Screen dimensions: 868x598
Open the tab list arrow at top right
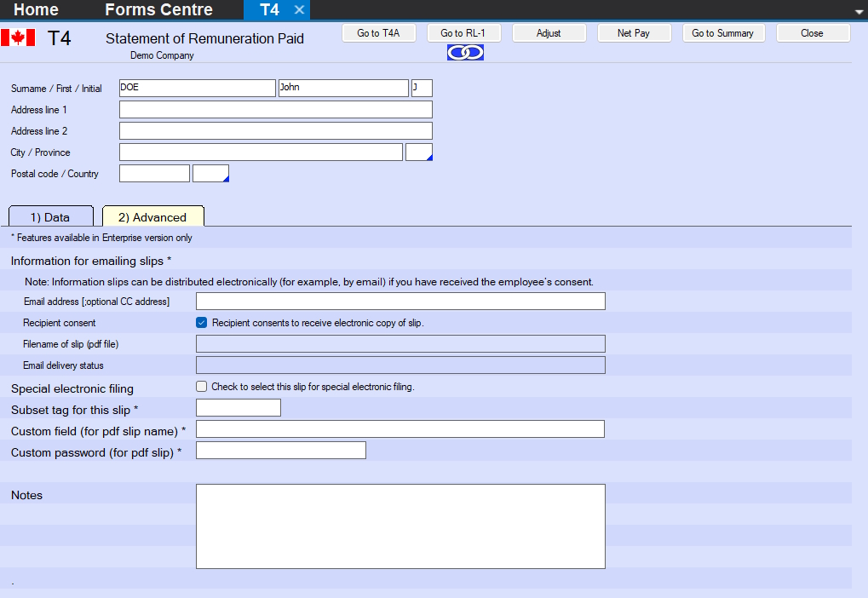(858, 12)
